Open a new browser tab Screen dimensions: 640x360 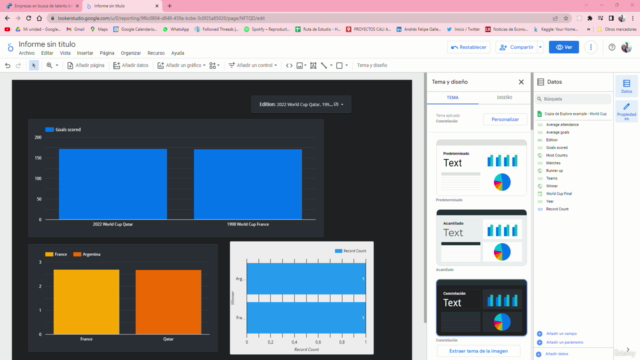click(x=169, y=6)
